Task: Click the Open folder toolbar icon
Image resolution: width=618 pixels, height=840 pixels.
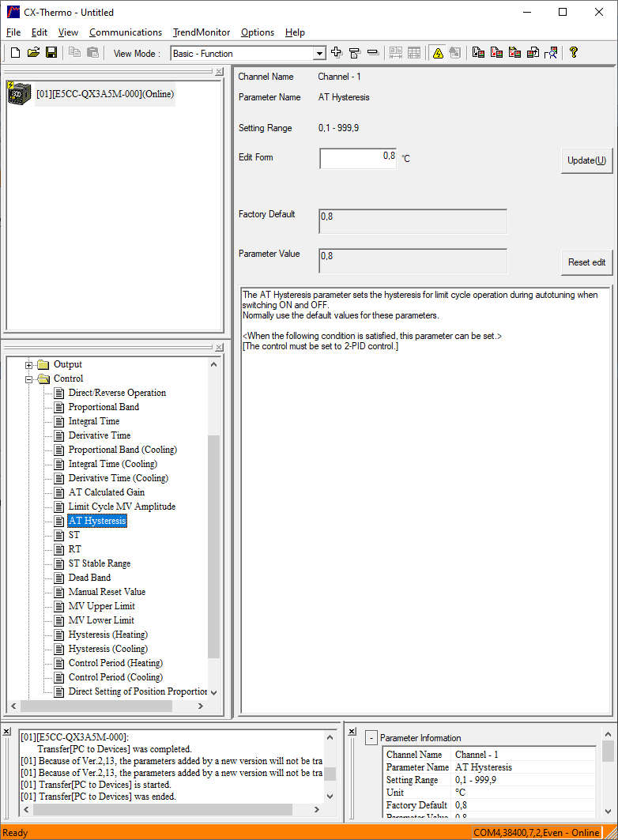Action: tap(33, 52)
